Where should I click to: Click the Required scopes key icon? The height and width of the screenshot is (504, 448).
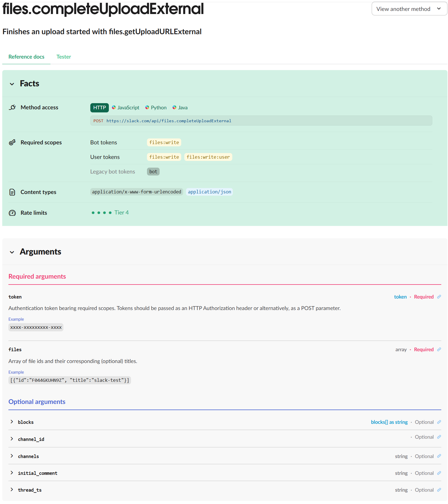tap(12, 142)
